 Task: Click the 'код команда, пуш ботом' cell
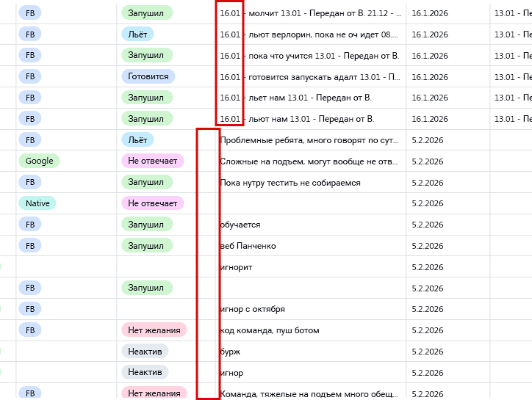[x=270, y=330]
